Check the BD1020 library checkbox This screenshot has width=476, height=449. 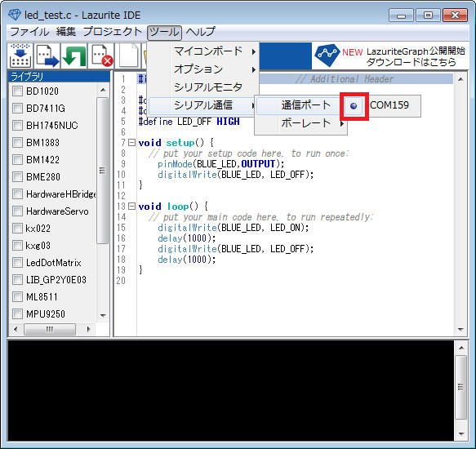coord(18,91)
